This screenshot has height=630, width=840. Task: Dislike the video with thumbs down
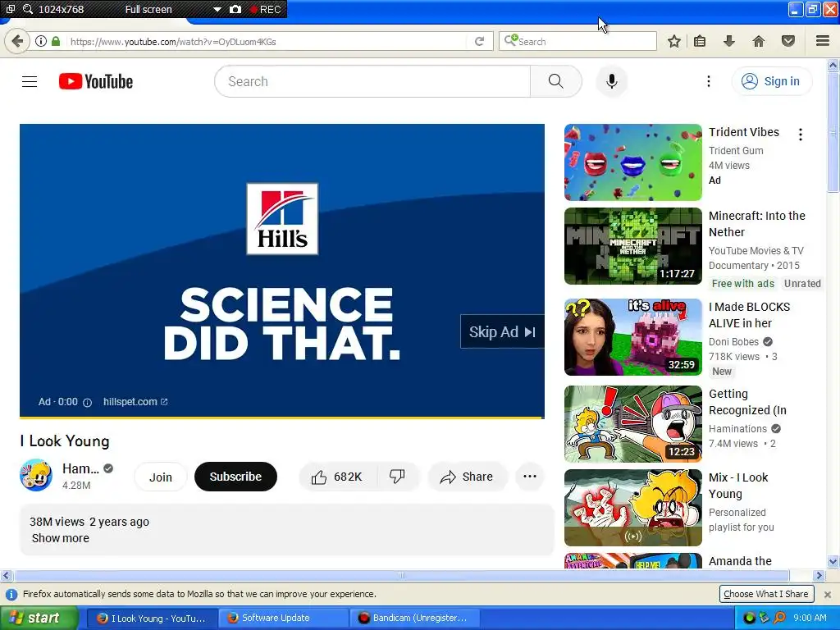(398, 477)
